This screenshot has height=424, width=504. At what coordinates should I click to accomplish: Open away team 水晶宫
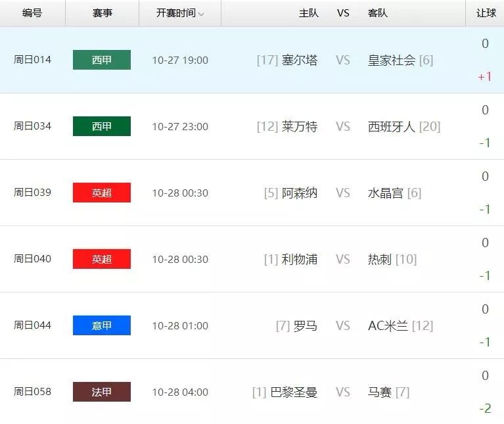point(386,193)
